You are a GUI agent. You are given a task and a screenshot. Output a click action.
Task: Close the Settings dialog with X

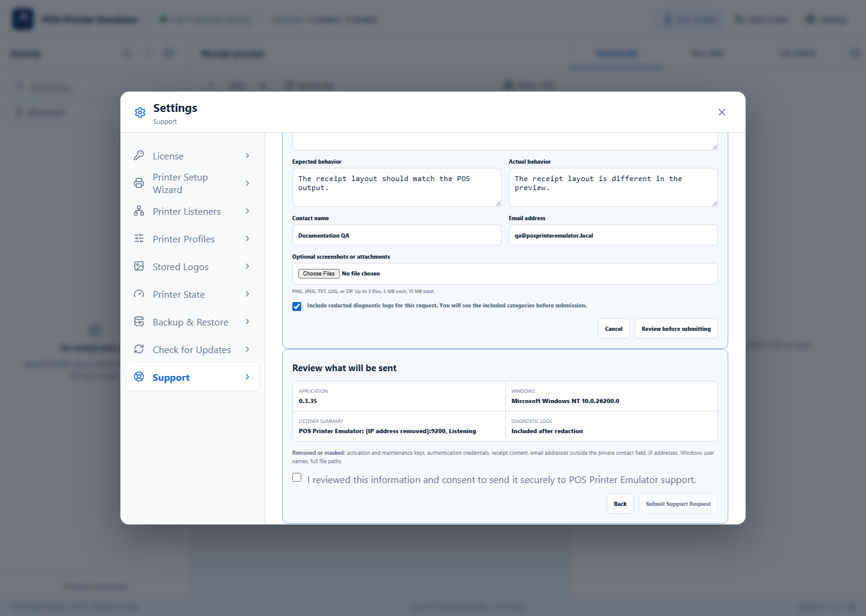[x=722, y=112]
